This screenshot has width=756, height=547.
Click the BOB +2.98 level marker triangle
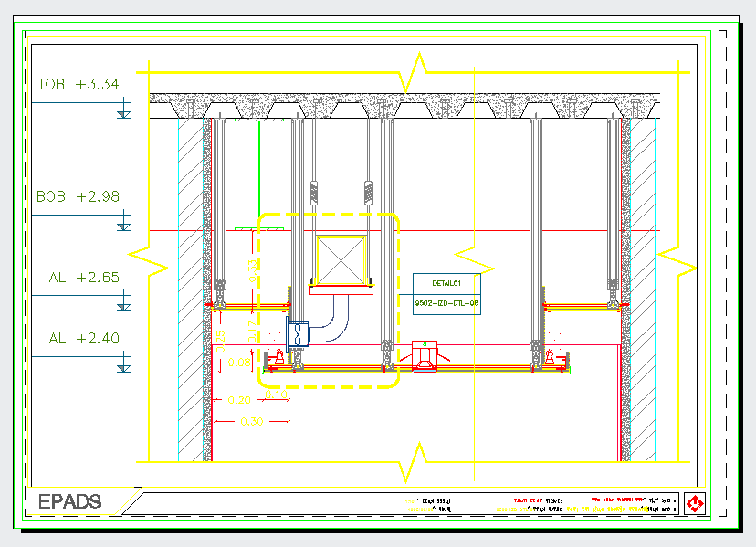tap(125, 224)
